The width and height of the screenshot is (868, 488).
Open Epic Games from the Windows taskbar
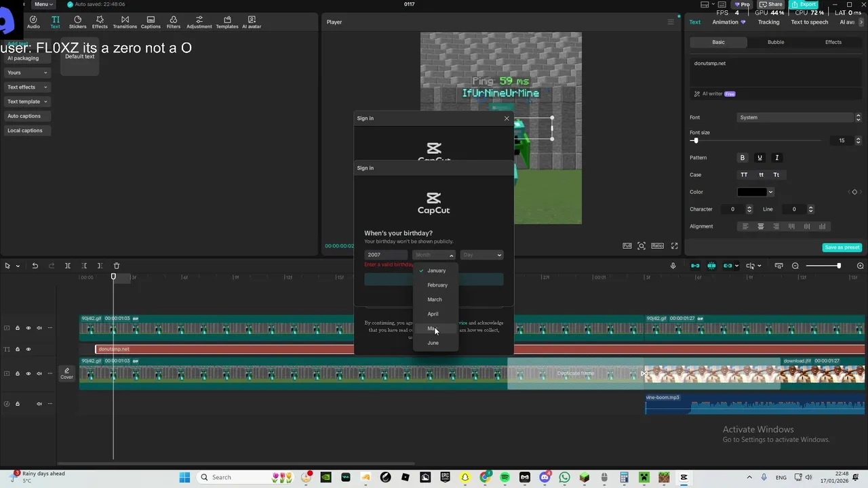(x=445, y=477)
